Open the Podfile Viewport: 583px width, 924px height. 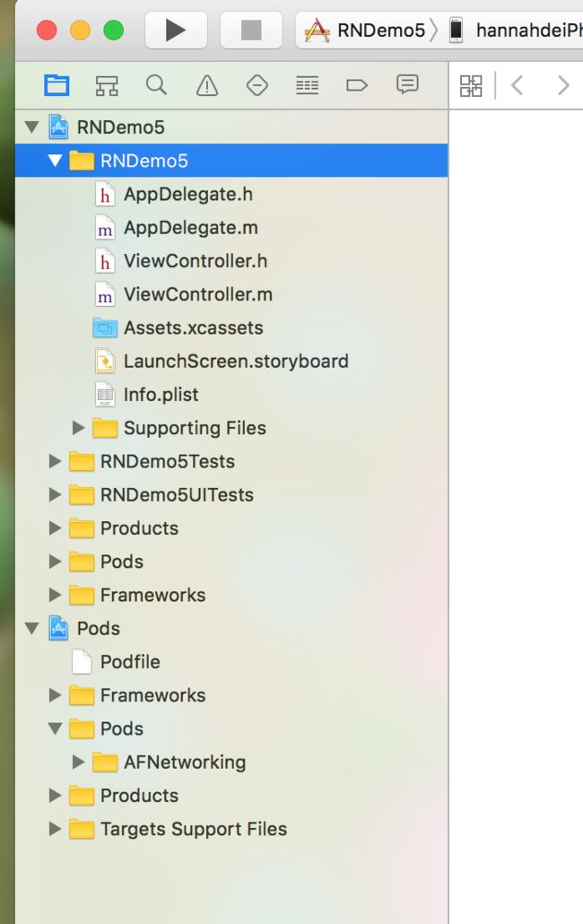pos(130,662)
